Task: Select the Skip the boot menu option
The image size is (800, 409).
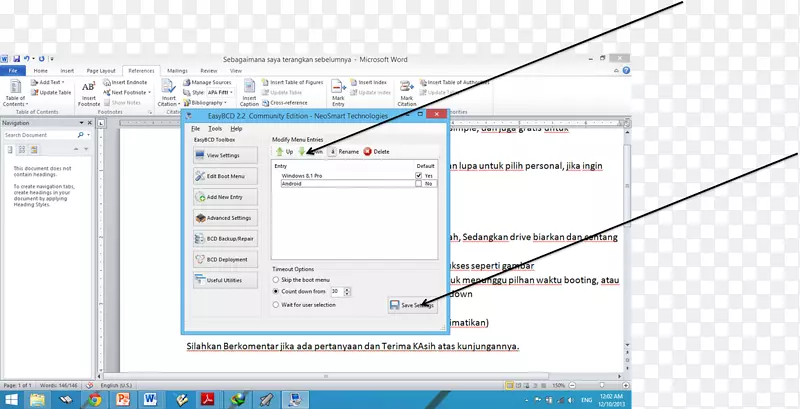Action: tap(276, 280)
